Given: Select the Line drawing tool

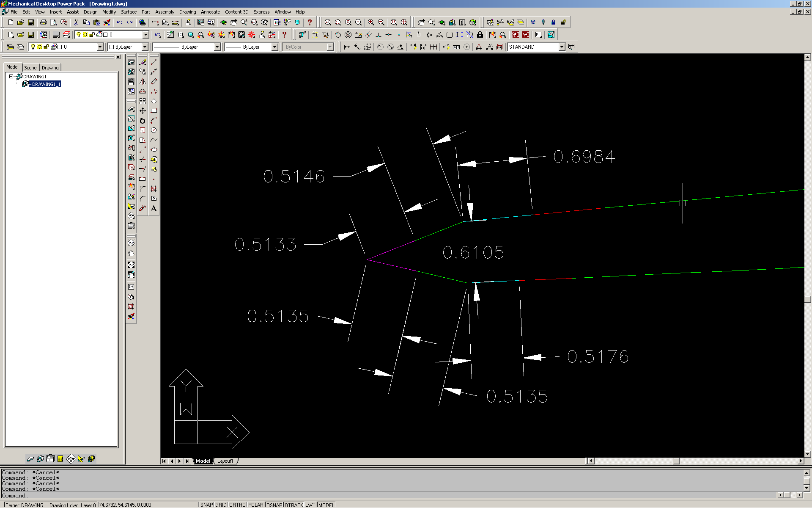Looking at the screenshot, I should [x=155, y=61].
